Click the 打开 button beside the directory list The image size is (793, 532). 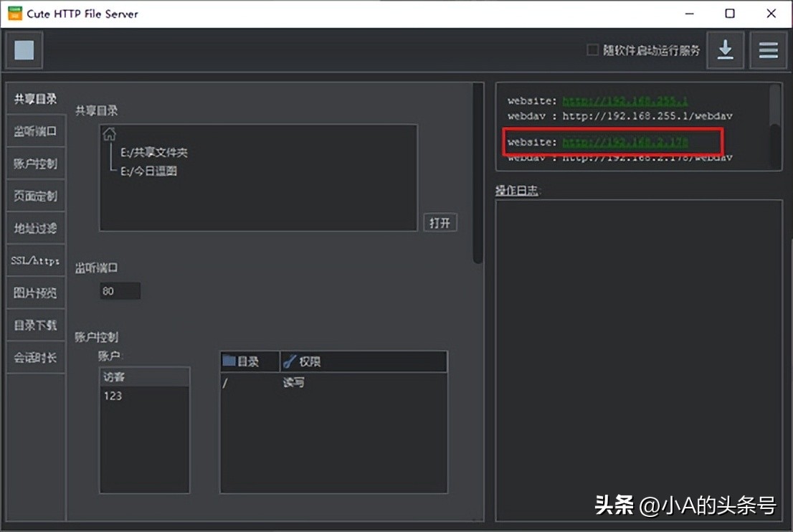pos(440,222)
